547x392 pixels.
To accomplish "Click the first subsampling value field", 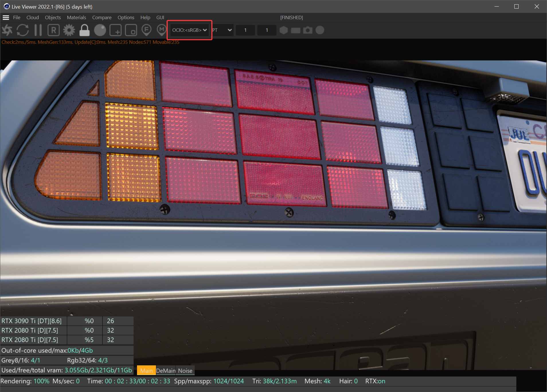I will click(x=245, y=30).
